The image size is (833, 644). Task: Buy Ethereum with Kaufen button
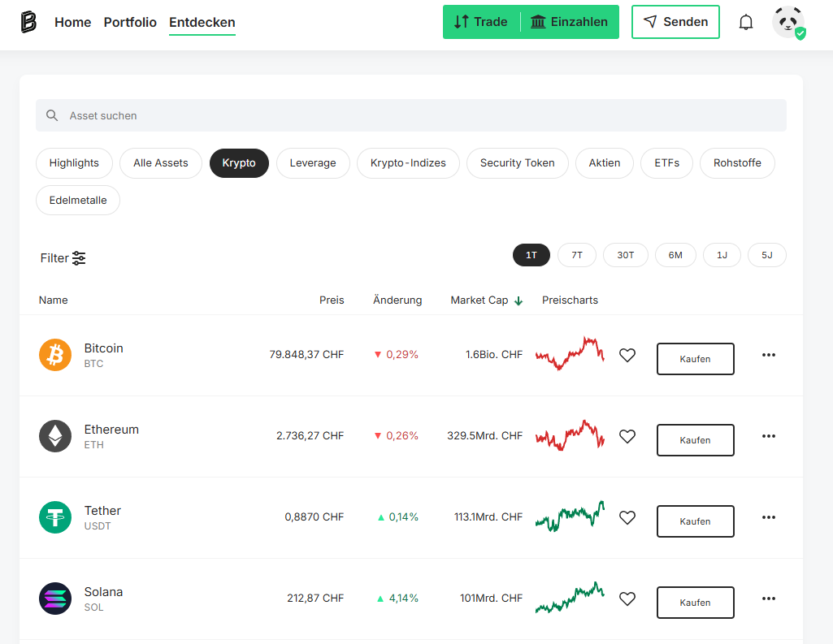696,440
